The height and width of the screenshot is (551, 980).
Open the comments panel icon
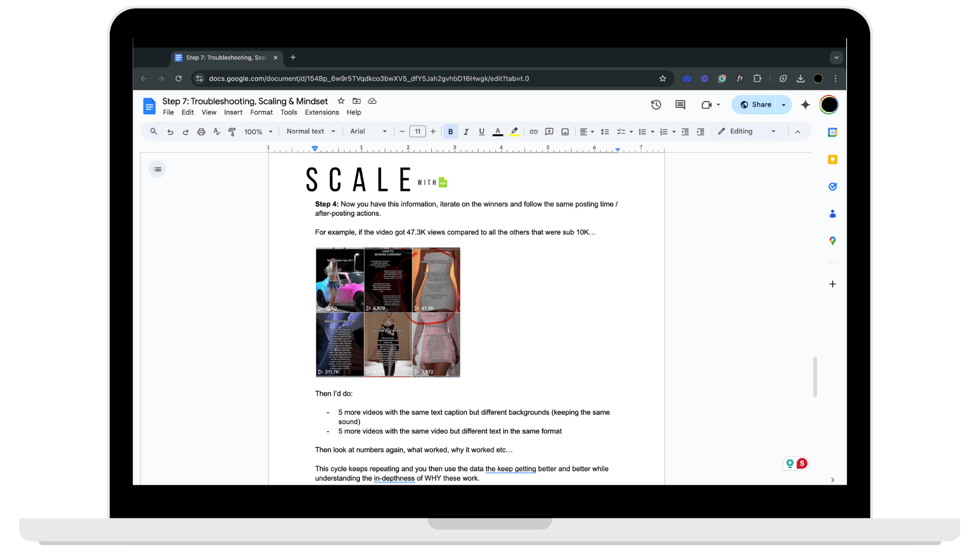click(680, 105)
